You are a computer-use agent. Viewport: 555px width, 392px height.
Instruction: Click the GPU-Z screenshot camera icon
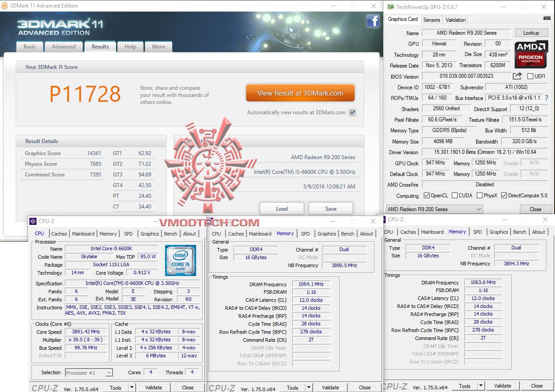[547, 18]
